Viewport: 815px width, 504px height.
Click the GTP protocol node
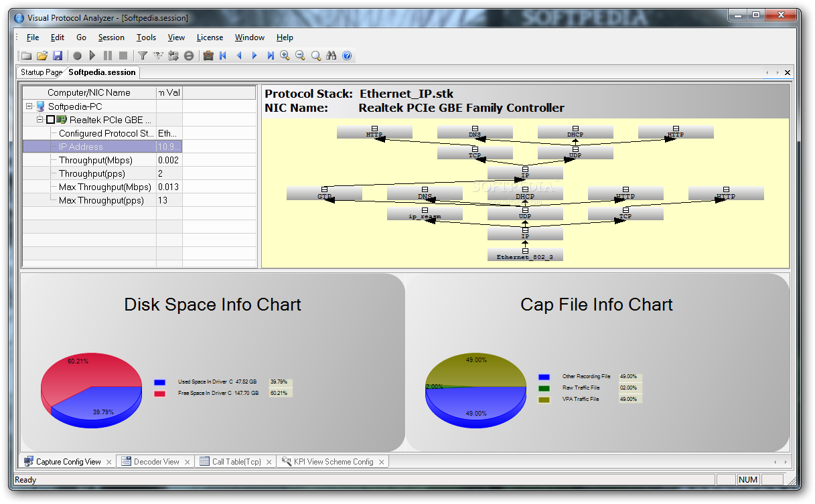(324, 193)
